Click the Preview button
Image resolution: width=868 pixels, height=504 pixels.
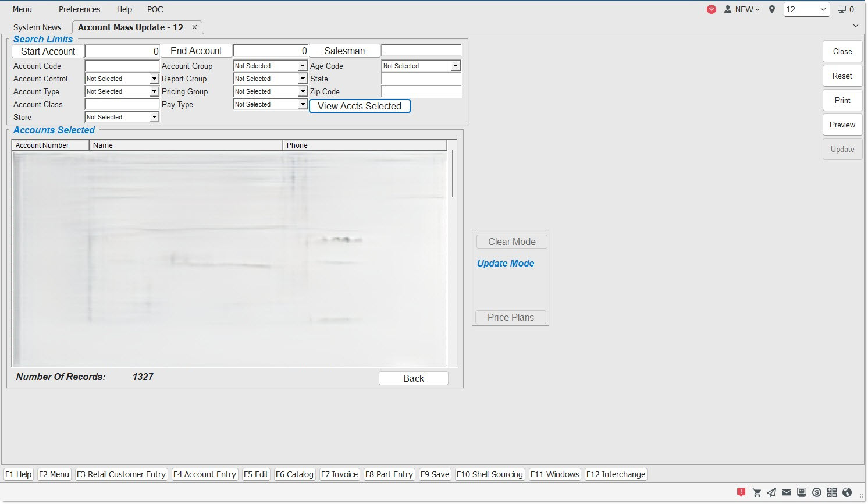(x=842, y=125)
